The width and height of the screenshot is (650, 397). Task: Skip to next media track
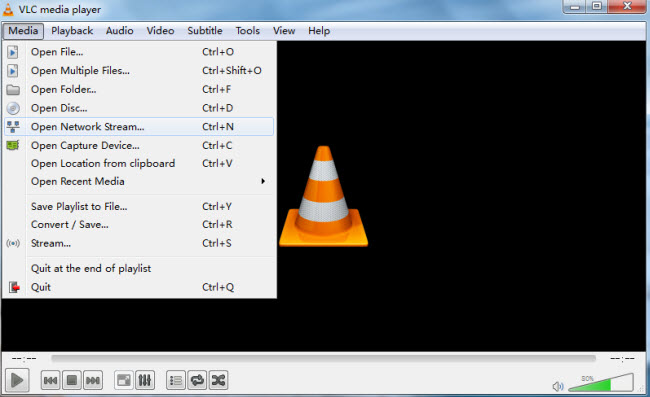pos(93,380)
